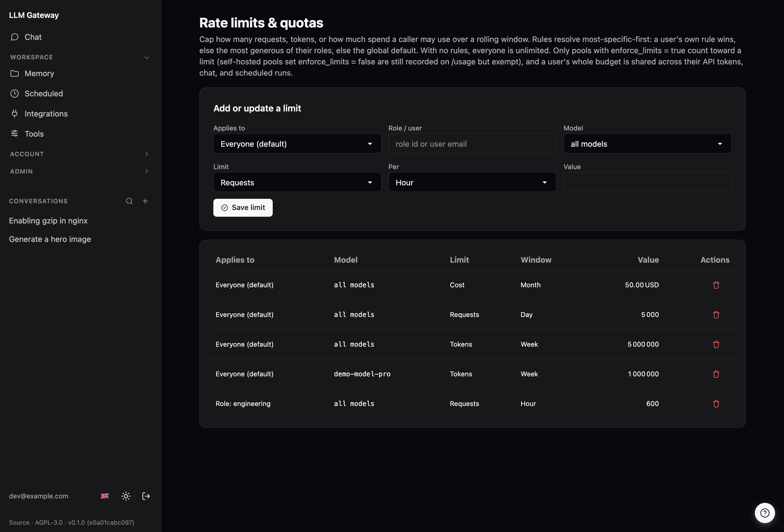Viewport: 784px width, 532px height.
Task: Click the Cost limit cell
Action: click(457, 285)
